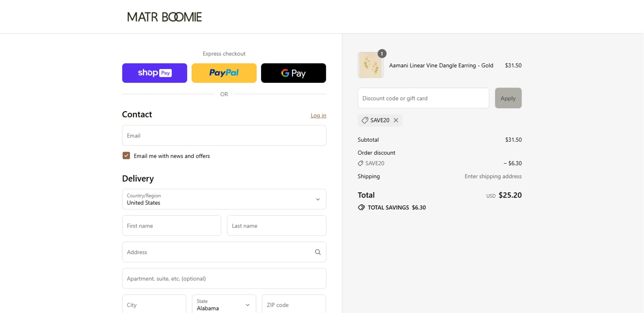Click the '− $6.30' discount amount
644x313 pixels.
coord(513,163)
